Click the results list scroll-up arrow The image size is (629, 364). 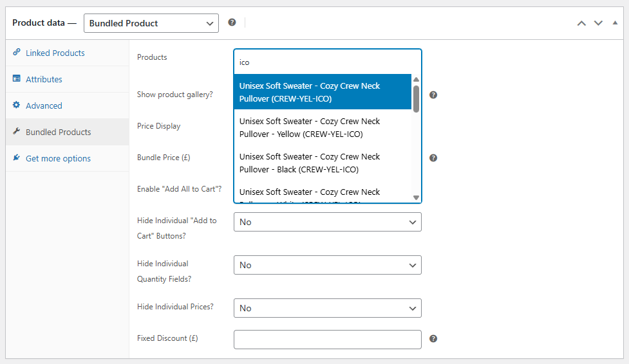[416, 79]
